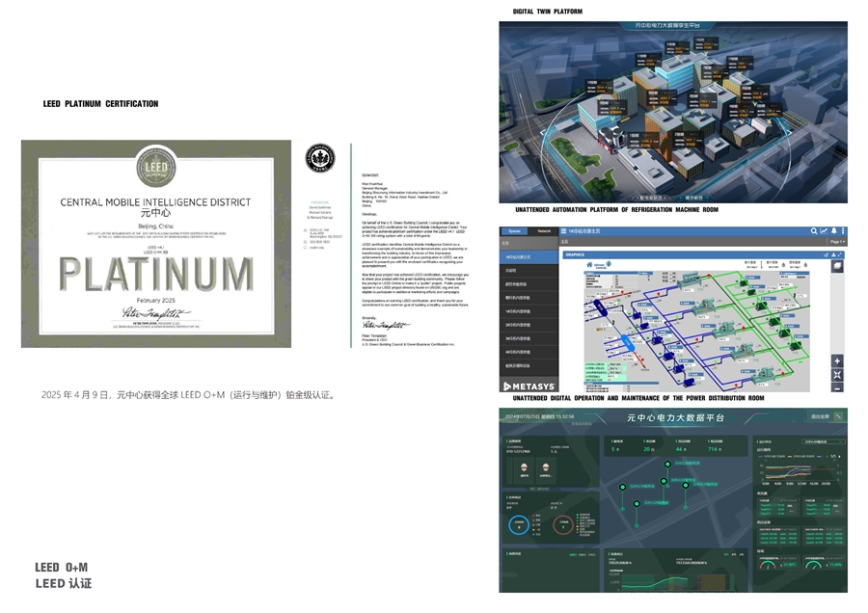
Task: Switch to the Network tab in Metasys
Action: [544, 231]
